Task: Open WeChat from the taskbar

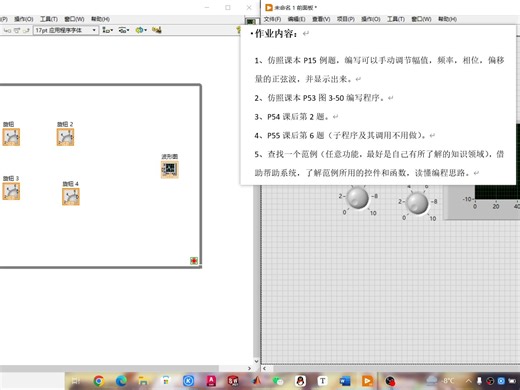Action: tap(278, 381)
